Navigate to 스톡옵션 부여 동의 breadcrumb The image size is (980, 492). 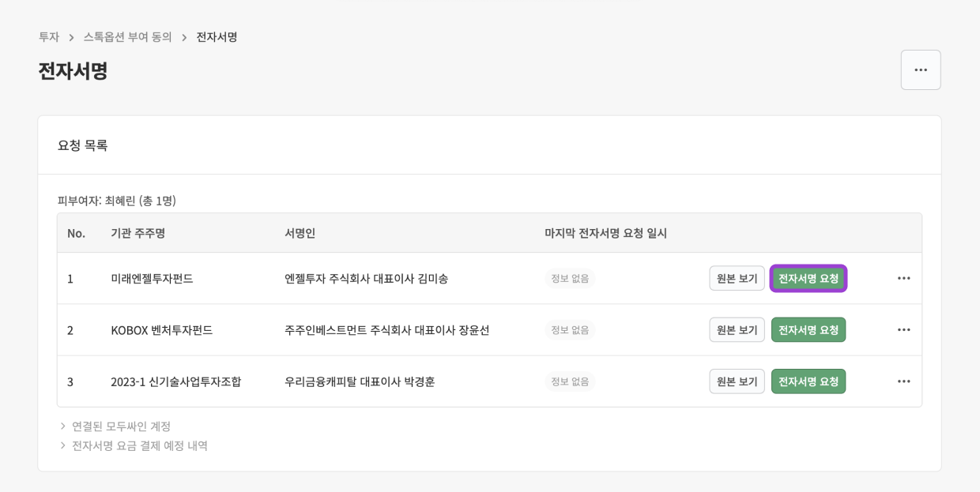127,37
